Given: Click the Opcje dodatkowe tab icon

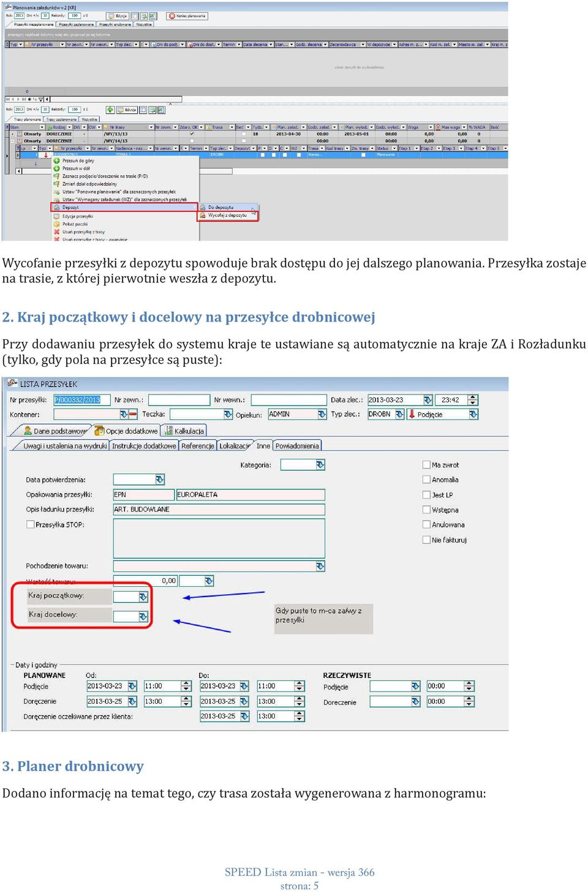Looking at the screenshot, I should point(99,431).
